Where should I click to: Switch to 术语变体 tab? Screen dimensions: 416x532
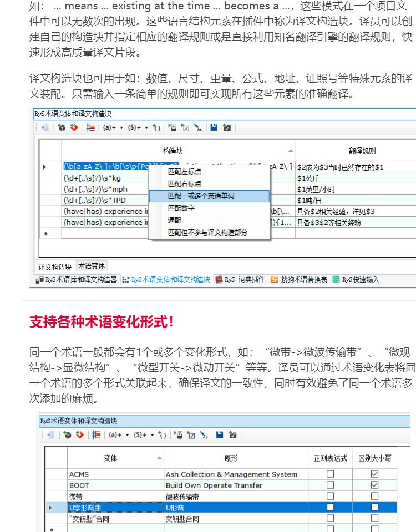[x=92, y=267]
